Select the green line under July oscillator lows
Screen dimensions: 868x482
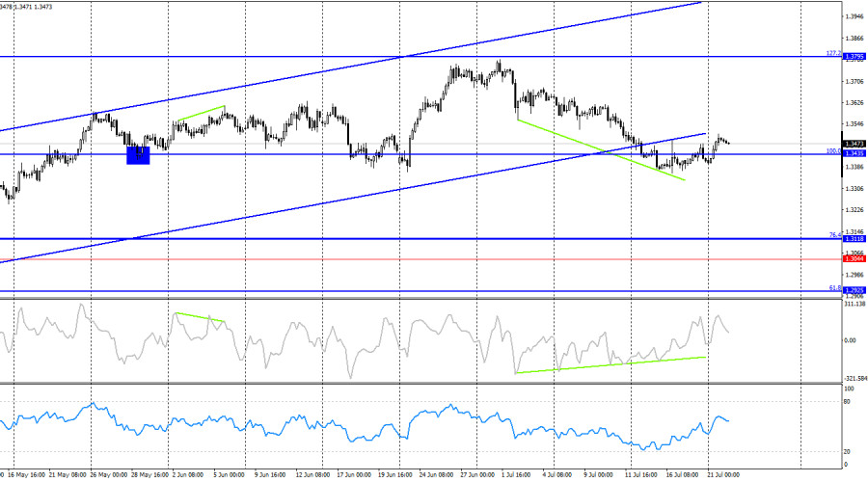pyautogui.click(x=610, y=365)
